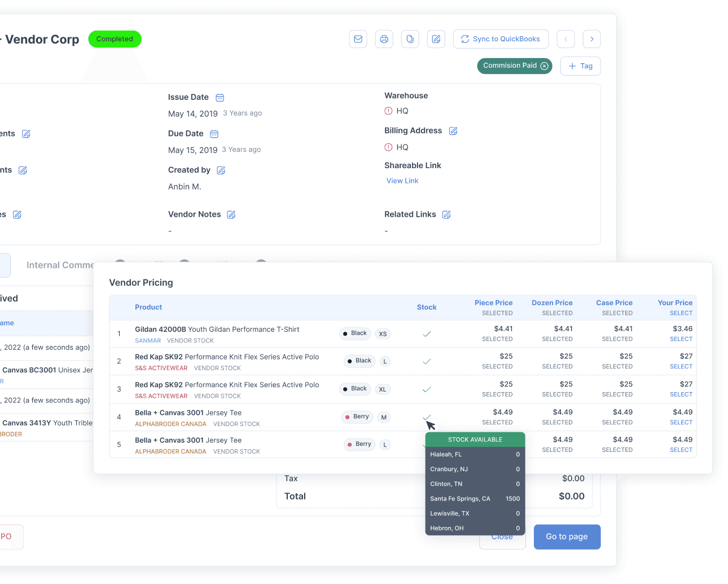Open the View Link shareable link

[402, 181]
